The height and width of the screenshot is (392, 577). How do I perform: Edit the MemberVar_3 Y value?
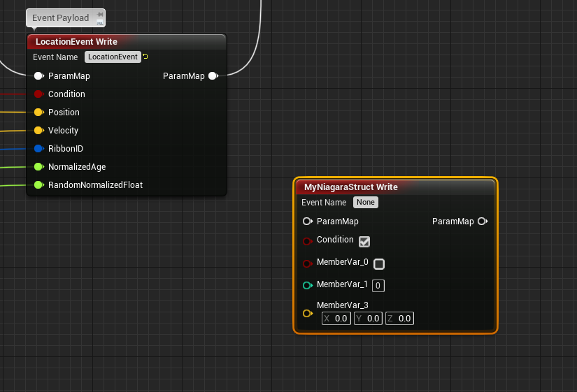369,319
